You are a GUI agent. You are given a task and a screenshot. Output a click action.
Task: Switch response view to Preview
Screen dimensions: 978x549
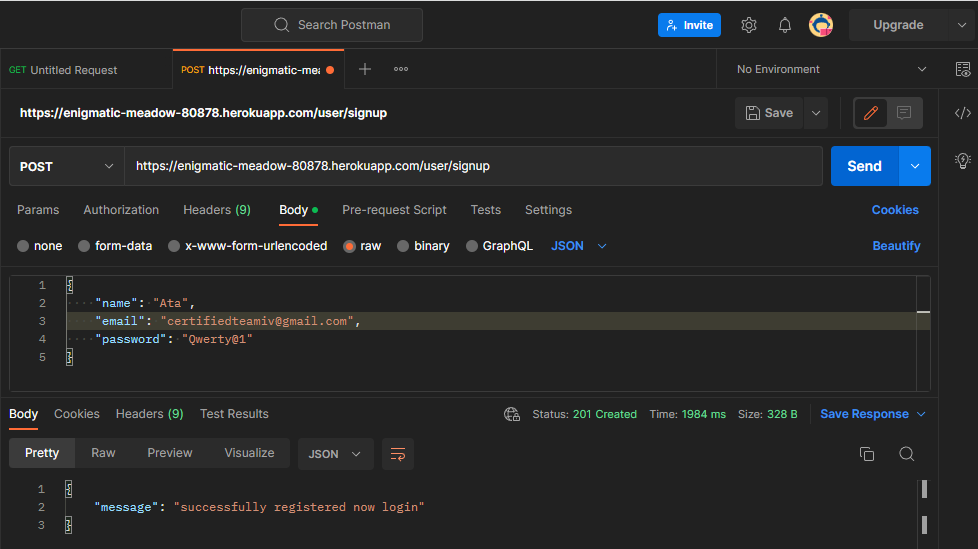(x=170, y=453)
